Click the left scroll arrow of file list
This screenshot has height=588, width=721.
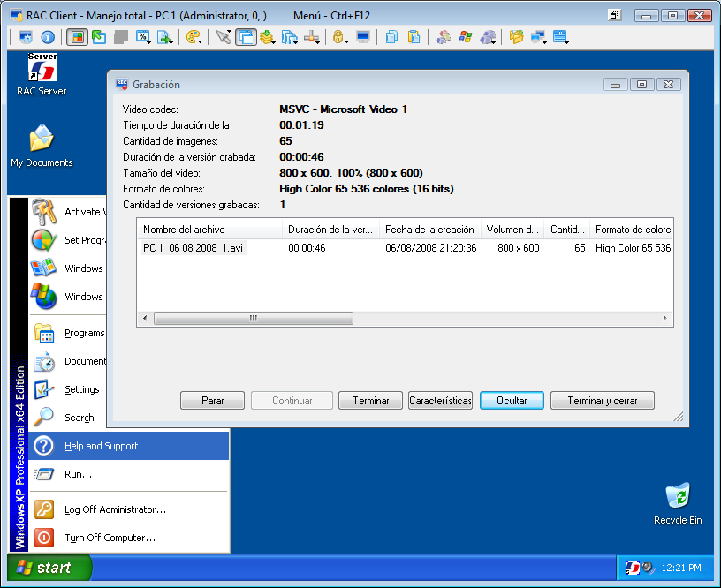coord(145,318)
